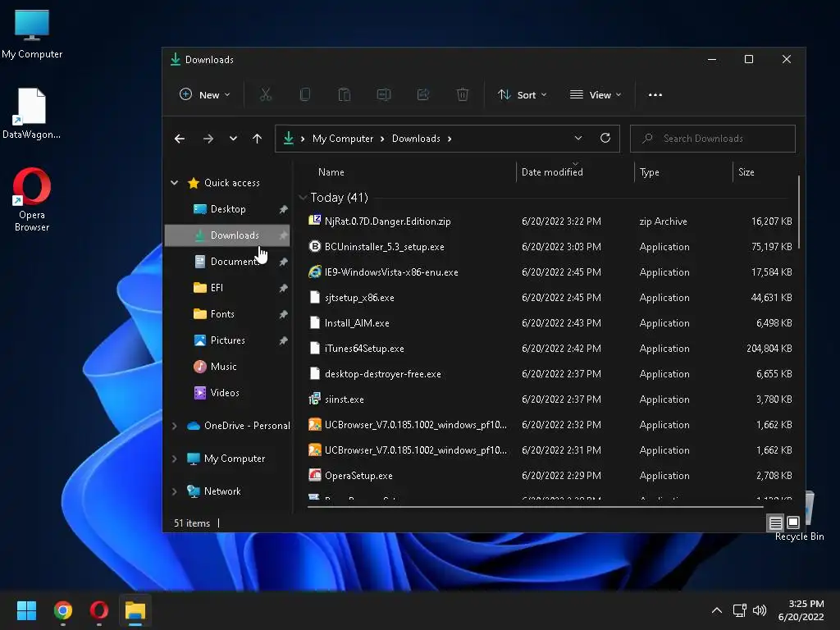Click the siinst.exe file icon
Screen dimensions: 840x630
(315, 399)
